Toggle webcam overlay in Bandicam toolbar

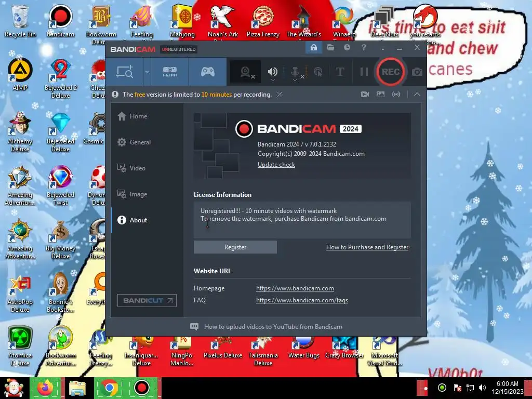[x=246, y=72]
